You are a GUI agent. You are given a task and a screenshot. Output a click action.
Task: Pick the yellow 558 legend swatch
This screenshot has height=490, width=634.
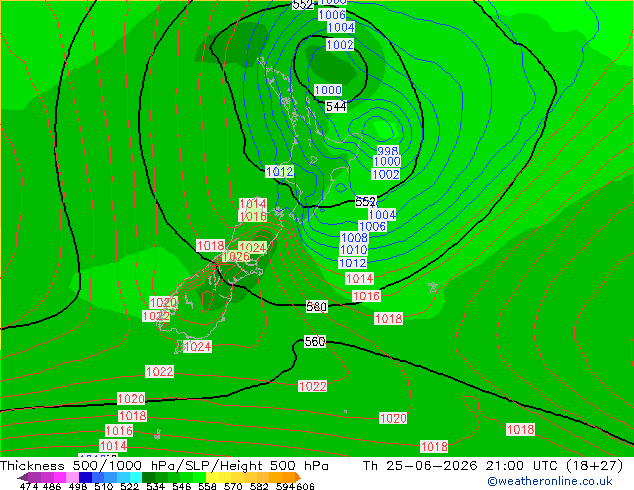coord(212,477)
